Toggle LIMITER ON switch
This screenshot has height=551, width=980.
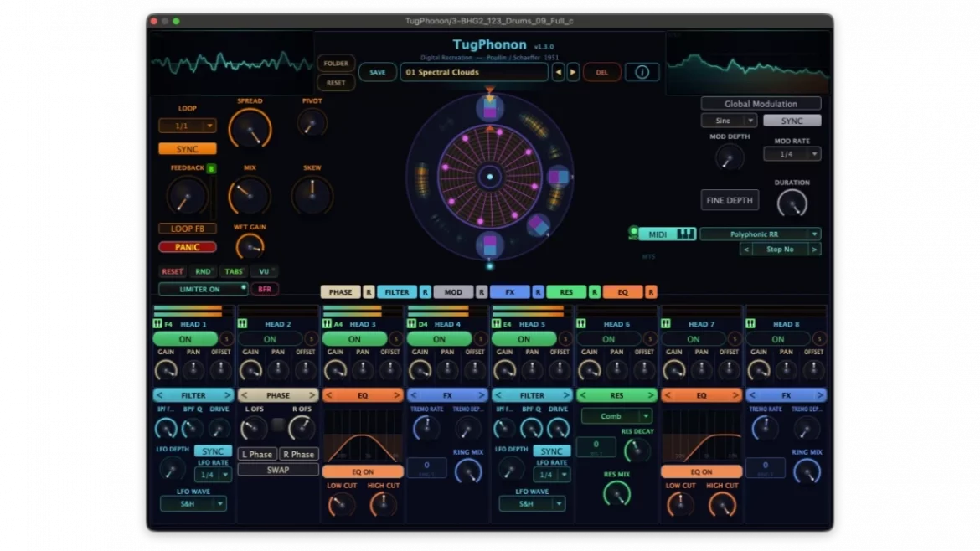(x=203, y=289)
